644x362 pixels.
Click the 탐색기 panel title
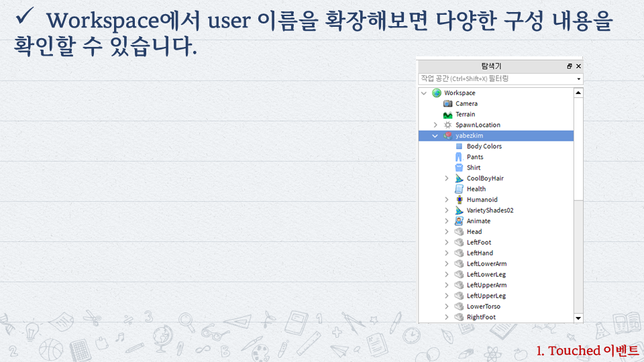click(491, 66)
